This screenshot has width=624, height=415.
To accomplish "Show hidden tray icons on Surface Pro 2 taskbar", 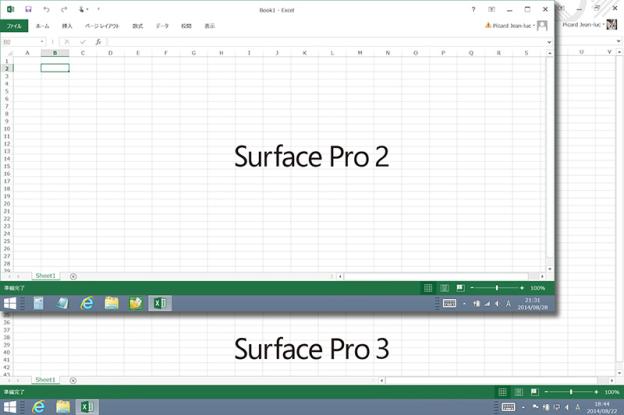I will pyautogui.click(x=464, y=304).
